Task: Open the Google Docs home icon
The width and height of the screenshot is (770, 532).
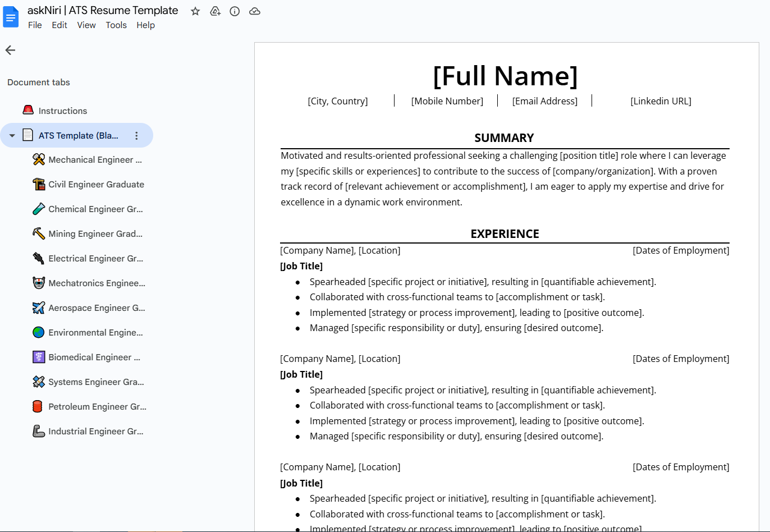Action: (x=11, y=17)
